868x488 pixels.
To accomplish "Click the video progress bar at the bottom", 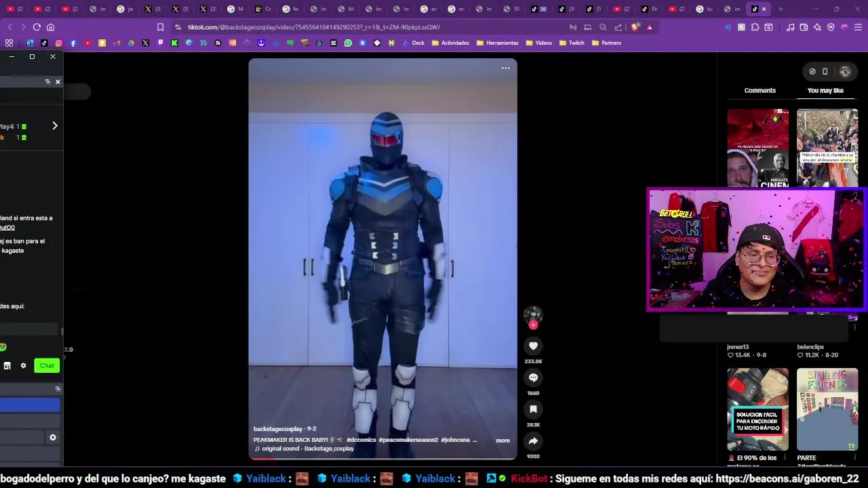I will coord(382,458).
